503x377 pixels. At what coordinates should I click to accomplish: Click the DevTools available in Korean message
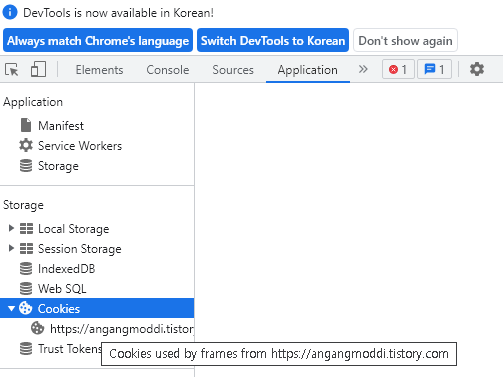[x=118, y=13]
